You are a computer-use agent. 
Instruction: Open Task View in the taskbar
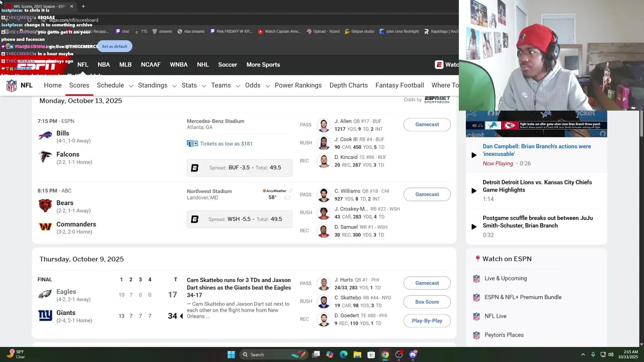[x=316, y=354]
